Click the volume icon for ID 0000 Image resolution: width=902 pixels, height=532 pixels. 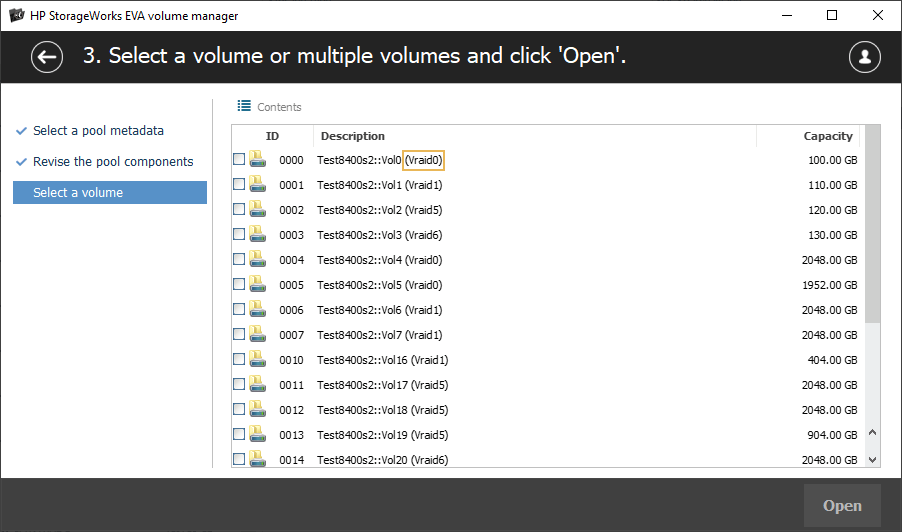pos(257,159)
